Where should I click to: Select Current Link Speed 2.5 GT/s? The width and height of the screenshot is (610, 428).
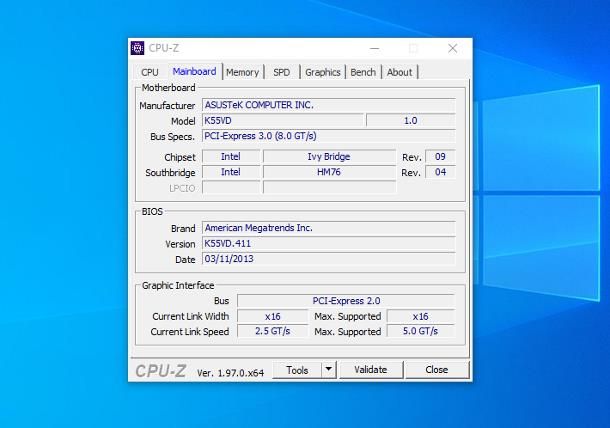(x=272, y=331)
